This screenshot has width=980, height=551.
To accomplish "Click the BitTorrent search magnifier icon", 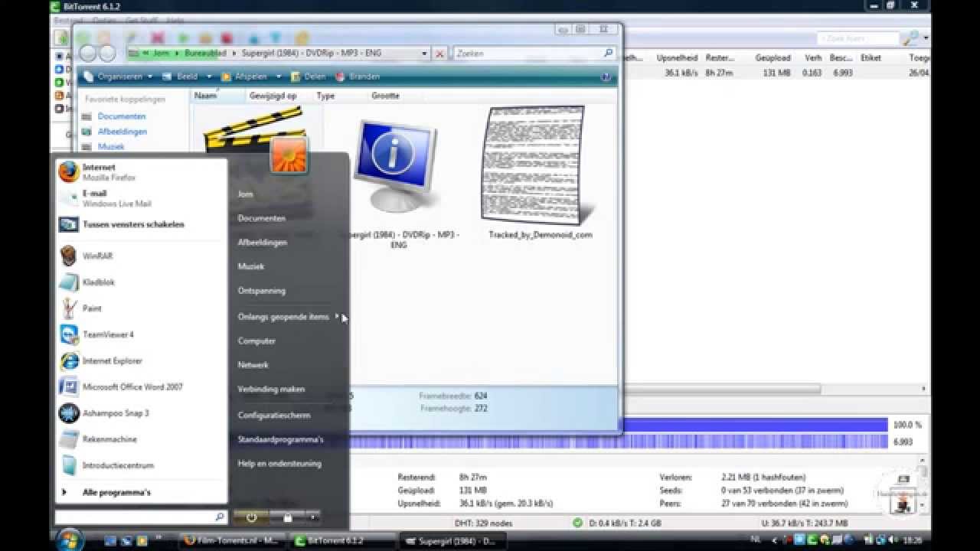I will [909, 37].
